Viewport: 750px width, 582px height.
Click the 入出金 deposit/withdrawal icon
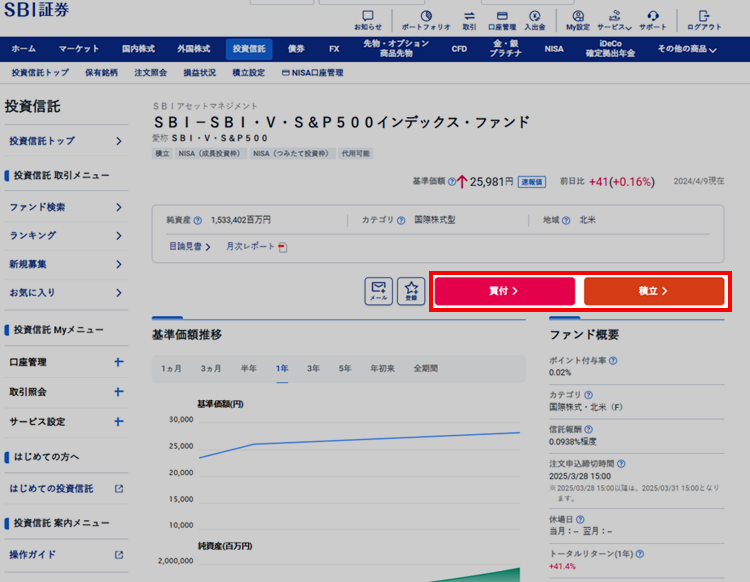coord(534,21)
